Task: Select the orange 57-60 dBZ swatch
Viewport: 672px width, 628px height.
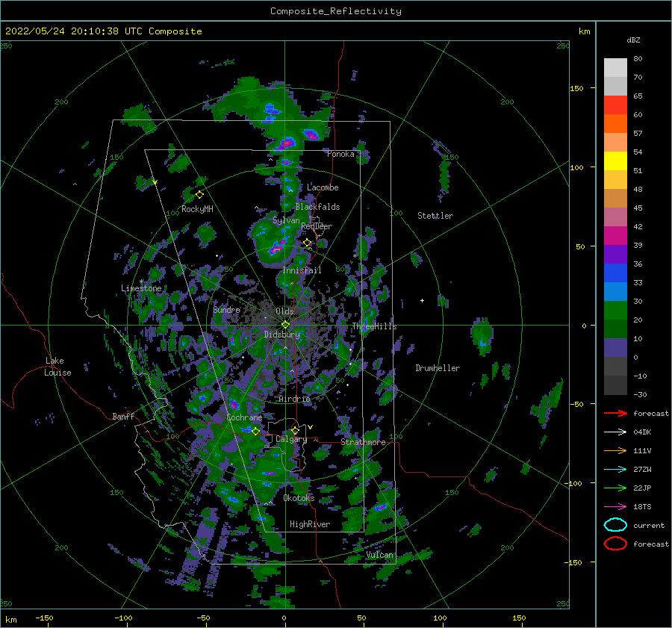Action: tap(615, 124)
